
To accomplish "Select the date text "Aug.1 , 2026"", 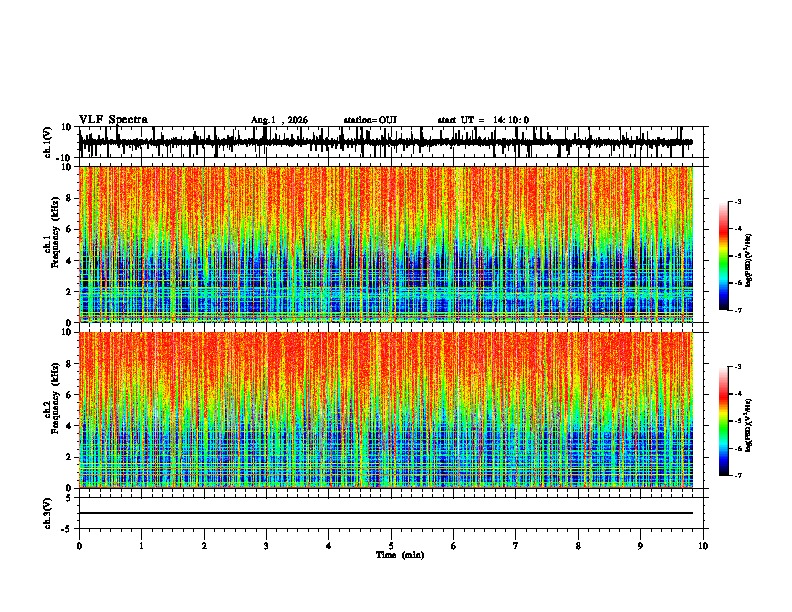I will click(x=279, y=120).
